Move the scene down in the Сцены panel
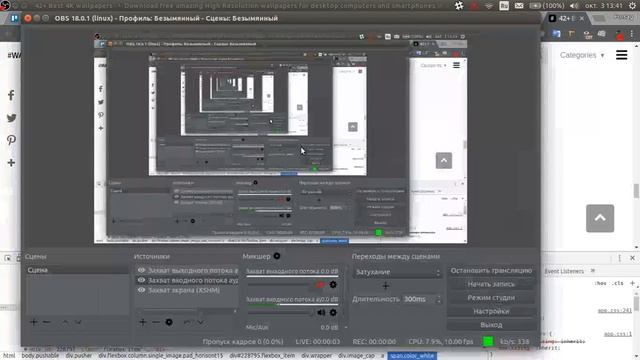This screenshot has height=360, width=640. tap(78, 322)
